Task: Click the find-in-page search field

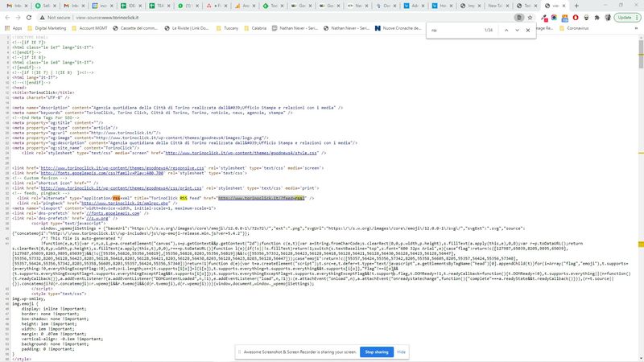Action: 455,30
